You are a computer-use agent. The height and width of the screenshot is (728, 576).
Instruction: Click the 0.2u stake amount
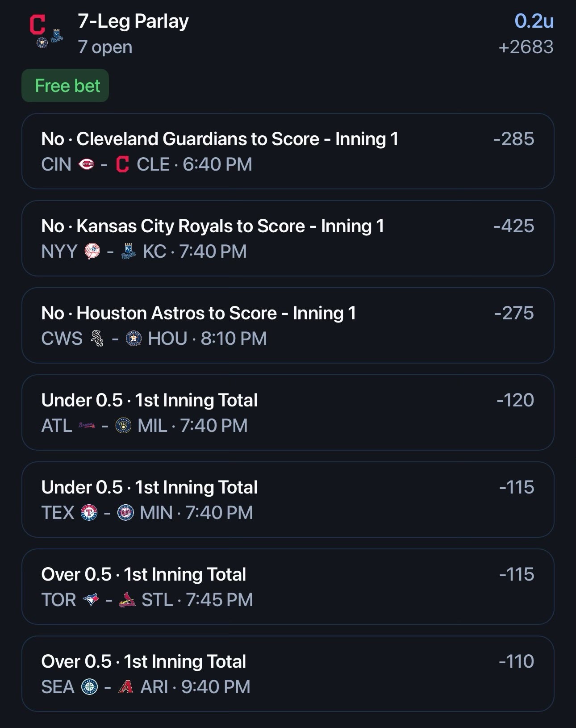[534, 21]
